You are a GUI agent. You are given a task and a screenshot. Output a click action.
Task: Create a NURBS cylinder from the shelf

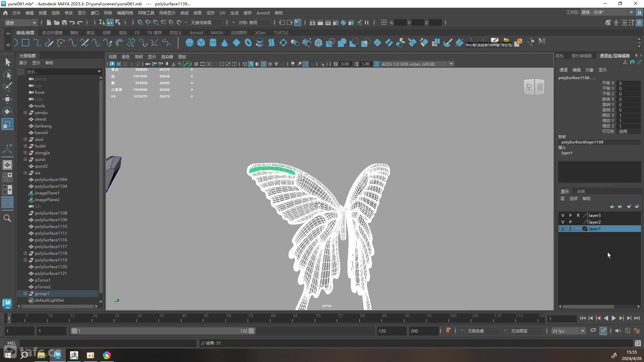point(213,43)
